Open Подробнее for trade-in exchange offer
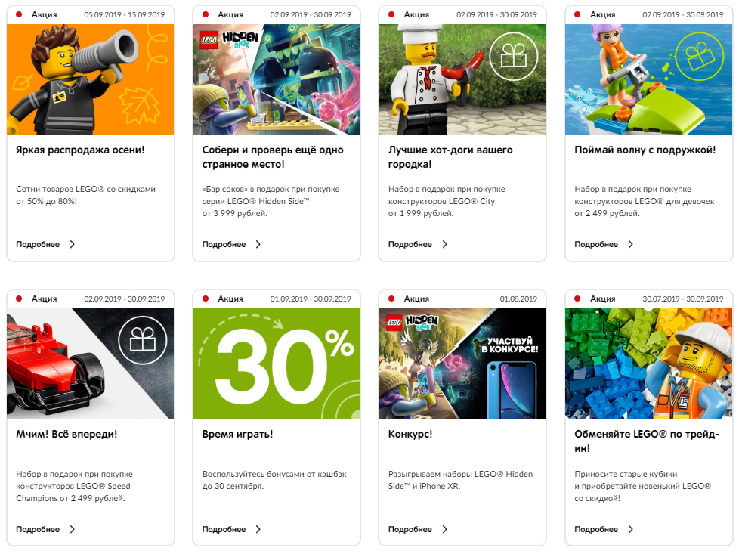Viewport: 742px width, 560px height. (x=596, y=529)
